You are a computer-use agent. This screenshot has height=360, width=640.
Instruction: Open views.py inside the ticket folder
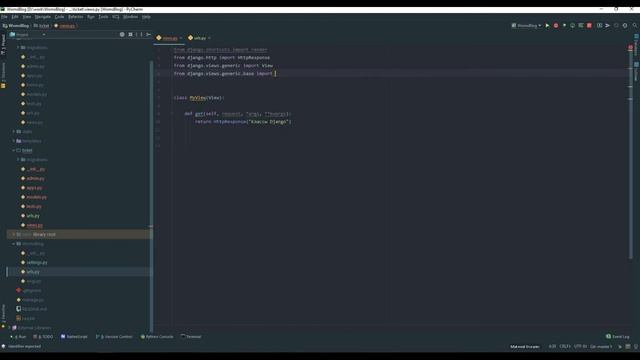(31, 225)
